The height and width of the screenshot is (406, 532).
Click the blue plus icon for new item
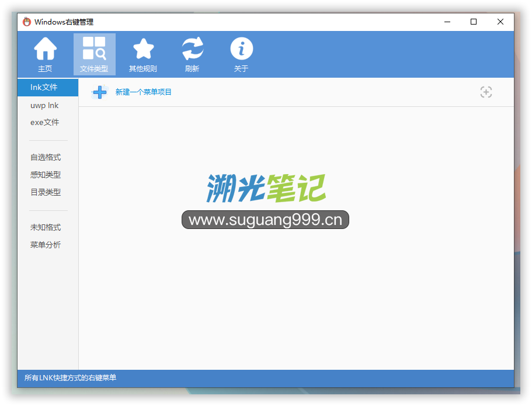click(100, 92)
